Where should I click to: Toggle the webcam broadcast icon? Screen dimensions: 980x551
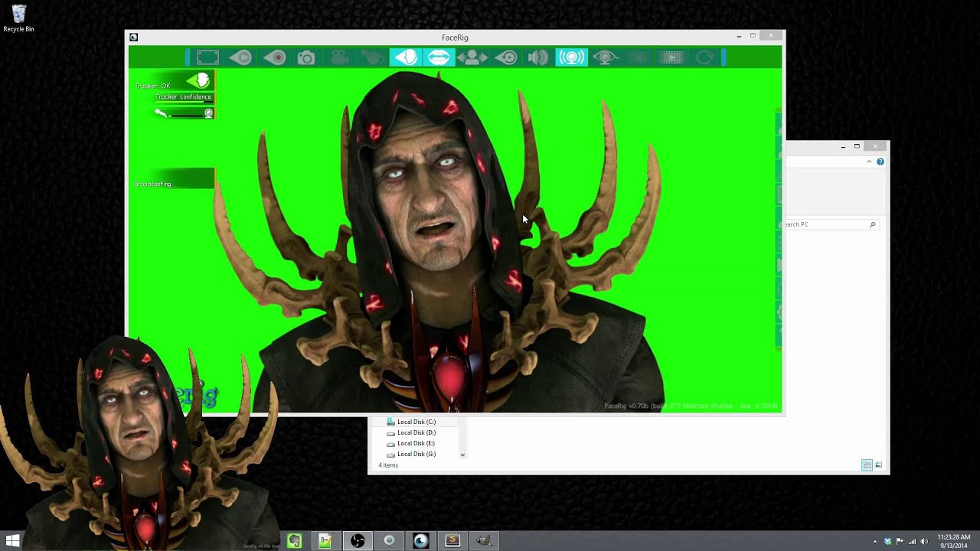[x=571, y=57]
